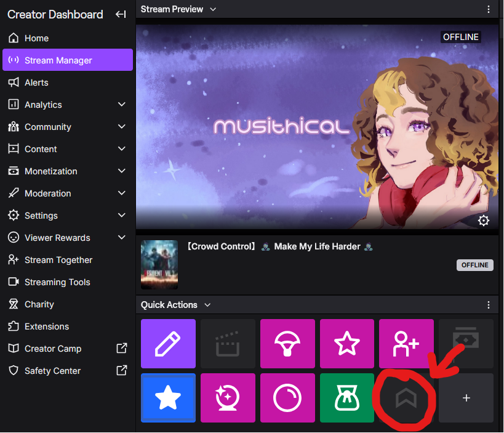Click the Analytics chart icon
This screenshot has width=504, height=433.
coord(14,104)
